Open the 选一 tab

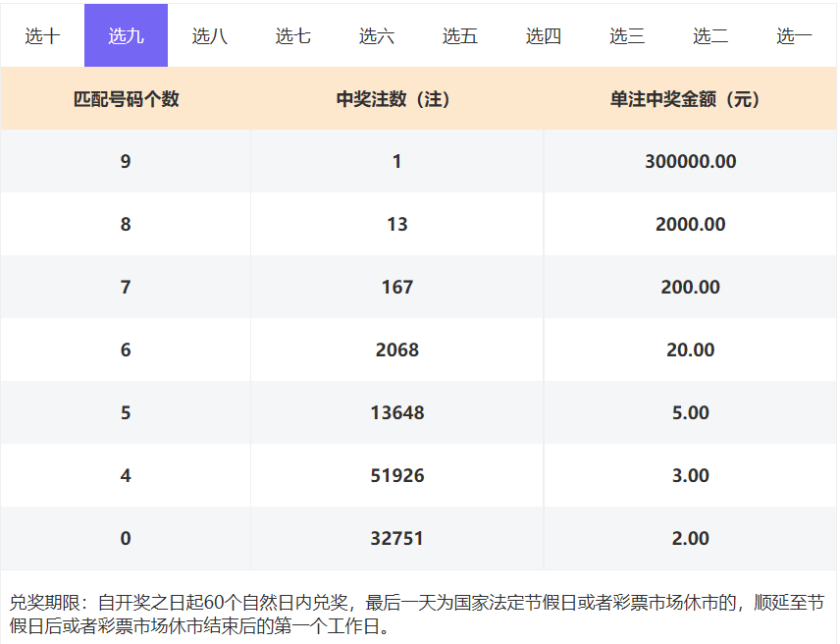[794, 36]
